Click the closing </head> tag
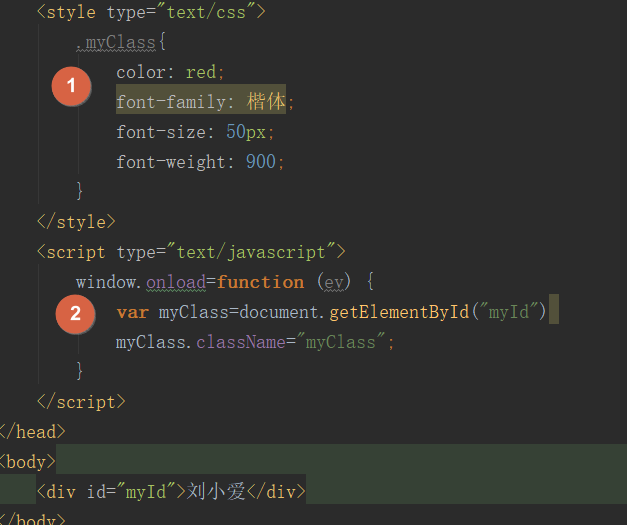Viewport: 627px width, 525px height. click(32, 432)
